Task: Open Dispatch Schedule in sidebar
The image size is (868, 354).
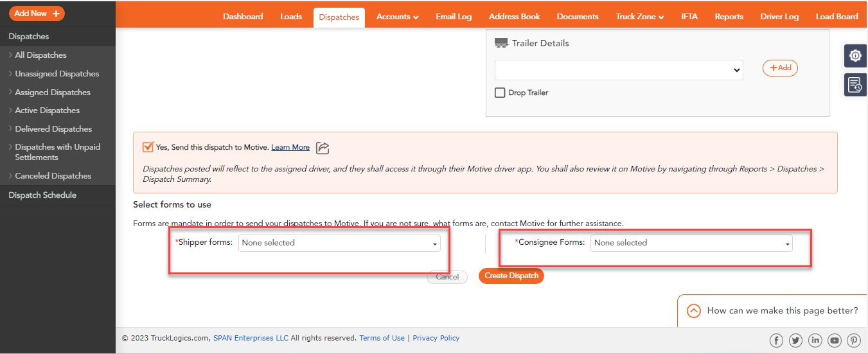Action: 42,195
